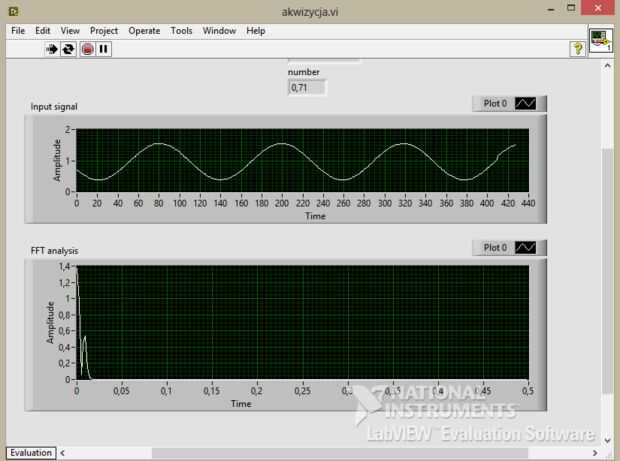This screenshot has width=620, height=461.
Task: Close the akwizycja.vi window
Action: click(598, 8)
